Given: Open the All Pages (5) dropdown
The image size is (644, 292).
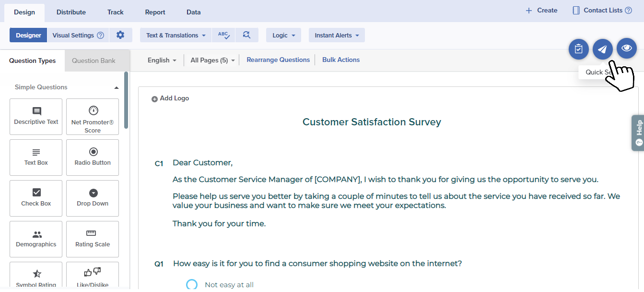Looking at the screenshot, I should coord(212,61).
